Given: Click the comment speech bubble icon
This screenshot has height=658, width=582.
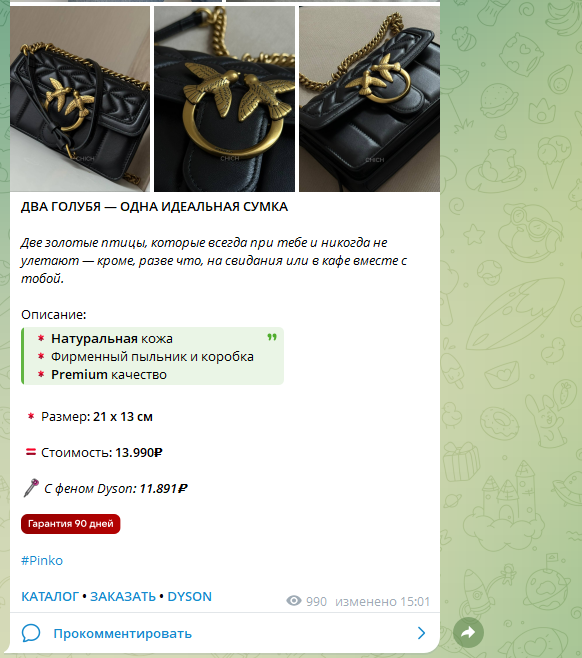Looking at the screenshot, I should (x=31, y=633).
